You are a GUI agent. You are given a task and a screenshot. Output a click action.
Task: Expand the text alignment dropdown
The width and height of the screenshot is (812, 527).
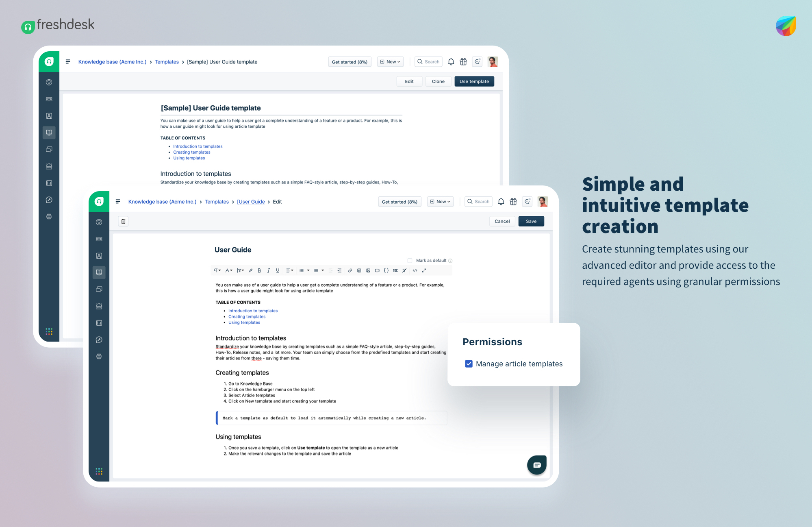pyautogui.click(x=289, y=270)
